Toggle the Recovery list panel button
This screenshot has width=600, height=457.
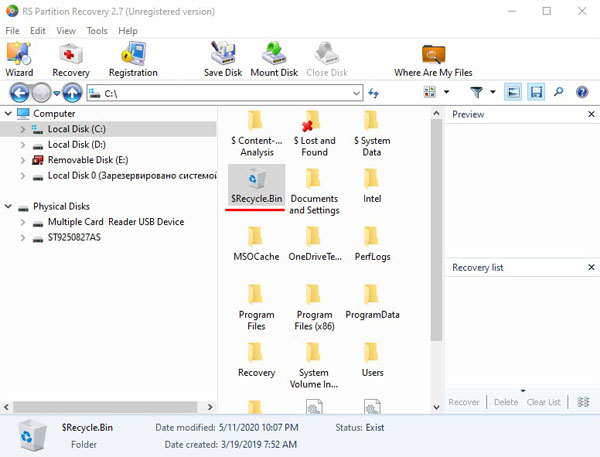click(x=536, y=92)
